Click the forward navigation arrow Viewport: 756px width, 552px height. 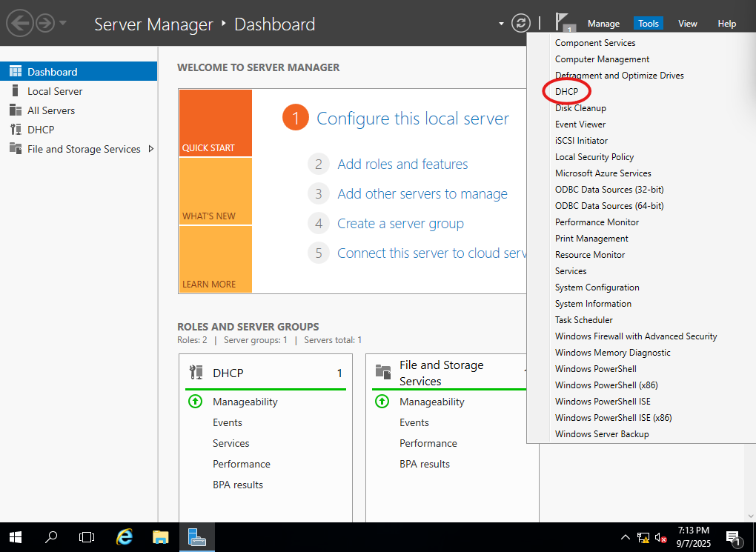(45, 23)
